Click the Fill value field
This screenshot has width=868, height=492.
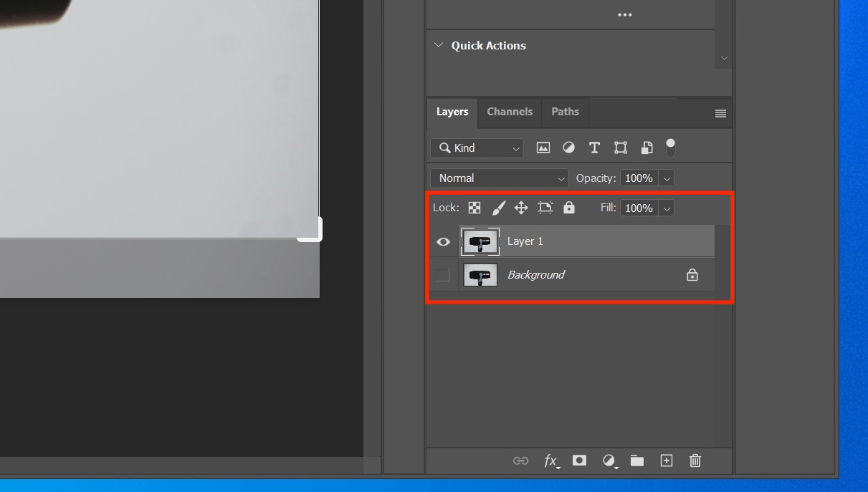point(639,208)
